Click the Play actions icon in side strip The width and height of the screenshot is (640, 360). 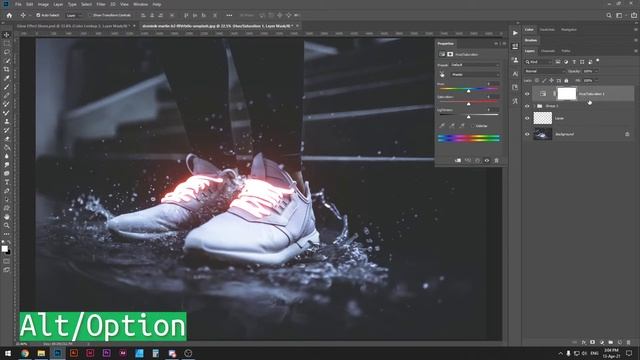[x=515, y=33]
